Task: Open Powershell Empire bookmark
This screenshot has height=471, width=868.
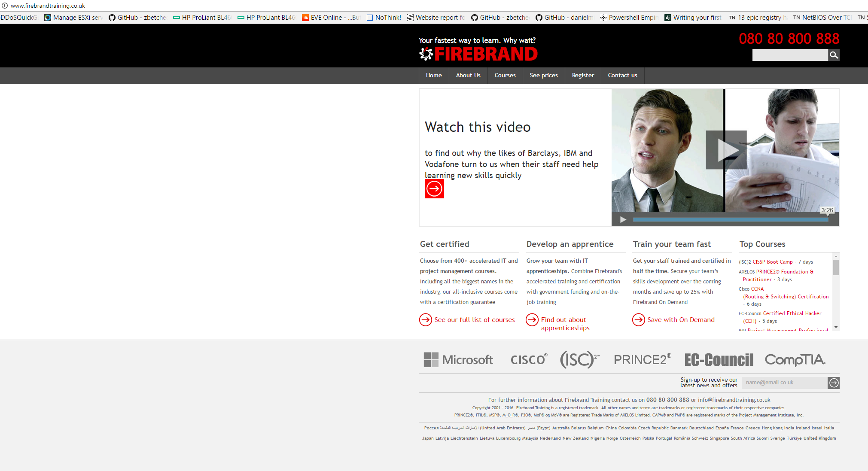Action: point(629,18)
